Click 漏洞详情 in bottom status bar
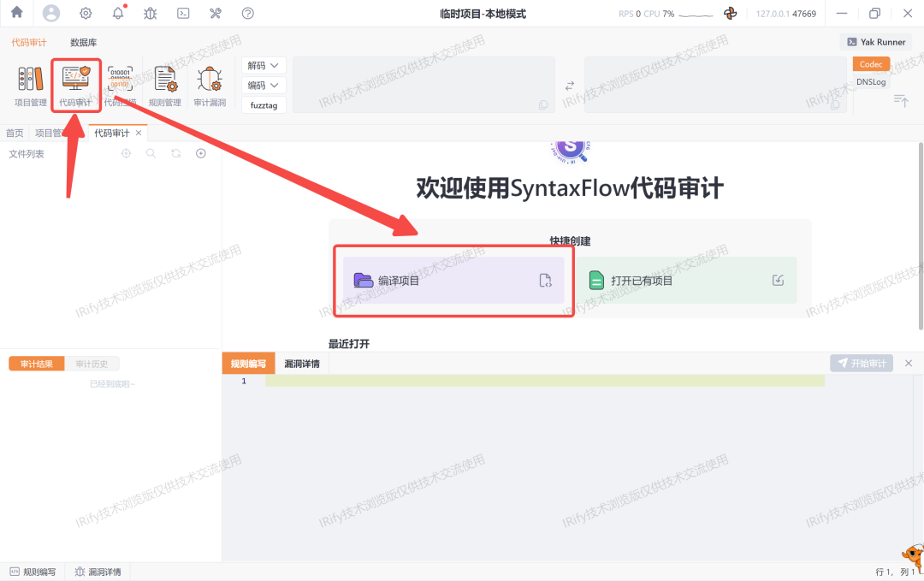 98,572
